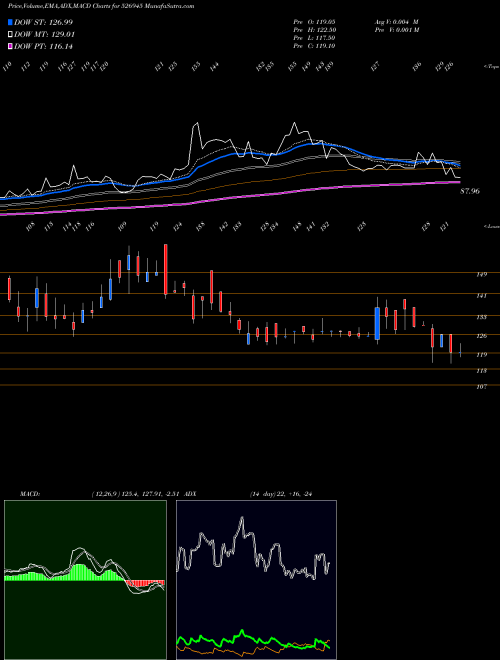The width and height of the screenshot is (500, 660).
Task: Click the '<-Tops' label on the right
Action: click(491, 67)
